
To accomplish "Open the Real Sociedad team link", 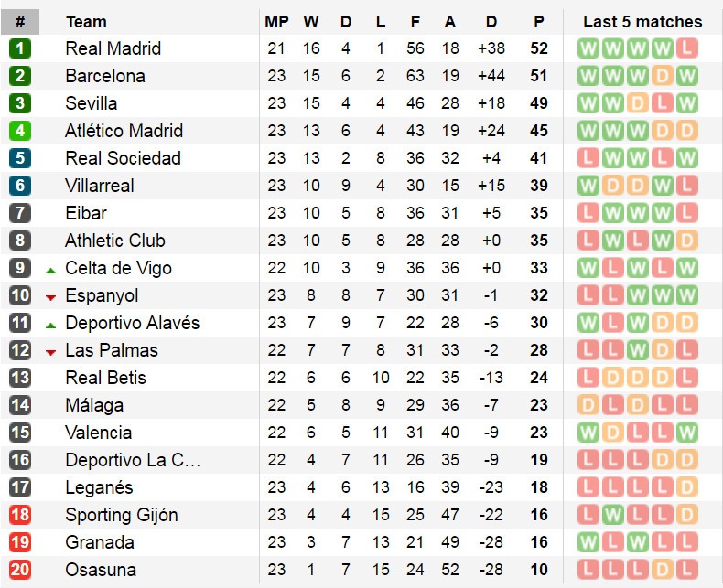I will (123, 158).
